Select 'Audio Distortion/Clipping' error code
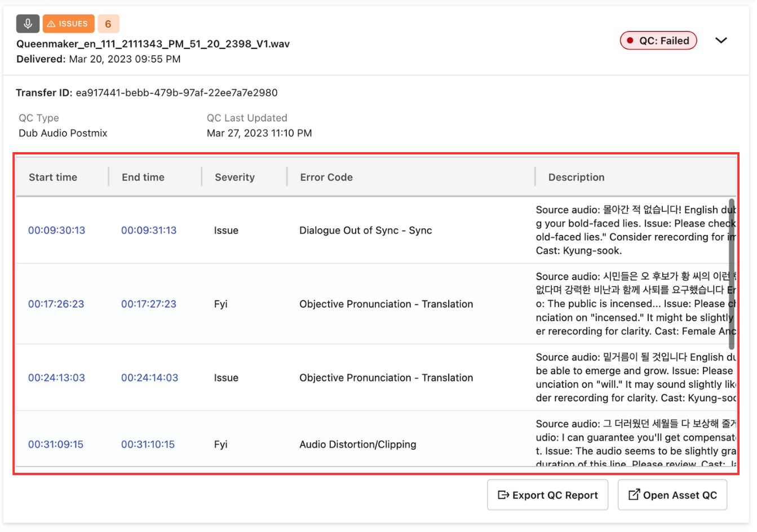 pyautogui.click(x=358, y=444)
